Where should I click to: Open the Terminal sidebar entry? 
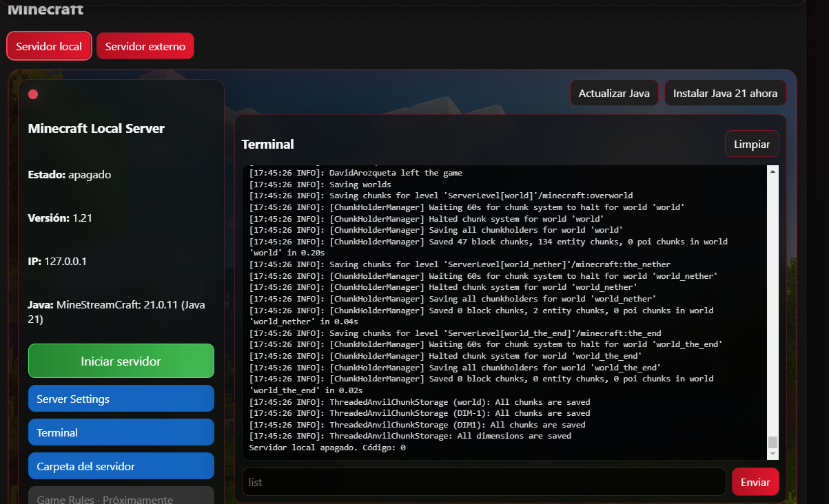click(x=121, y=432)
